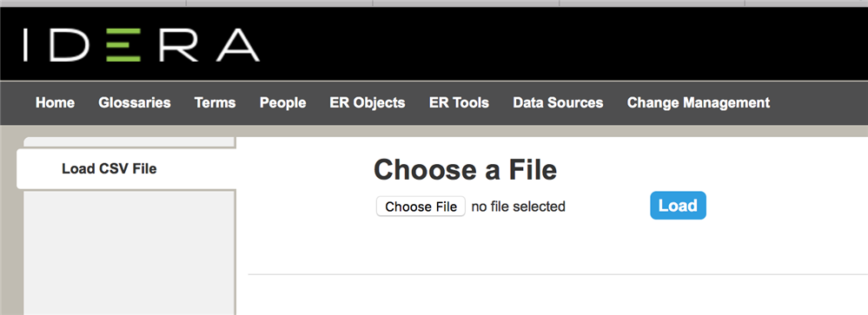This screenshot has width=868, height=315.
Task: Open the ER Objects menu
Action: click(x=367, y=103)
